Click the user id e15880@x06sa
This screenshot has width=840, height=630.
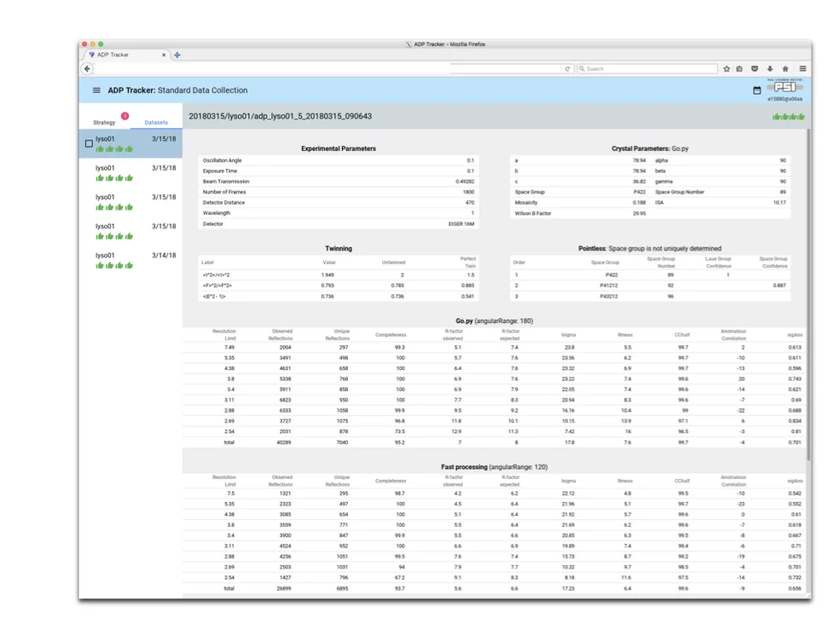(x=785, y=99)
